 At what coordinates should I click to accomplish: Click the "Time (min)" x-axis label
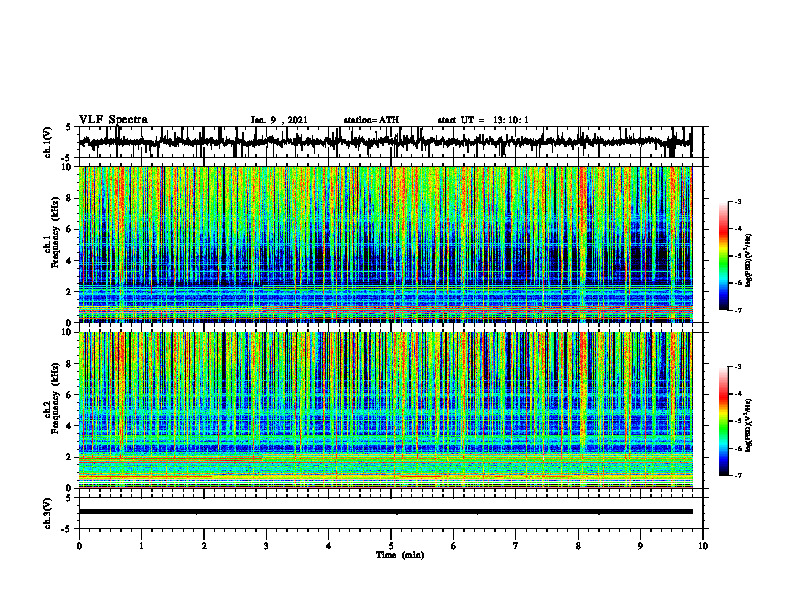[x=400, y=555]
